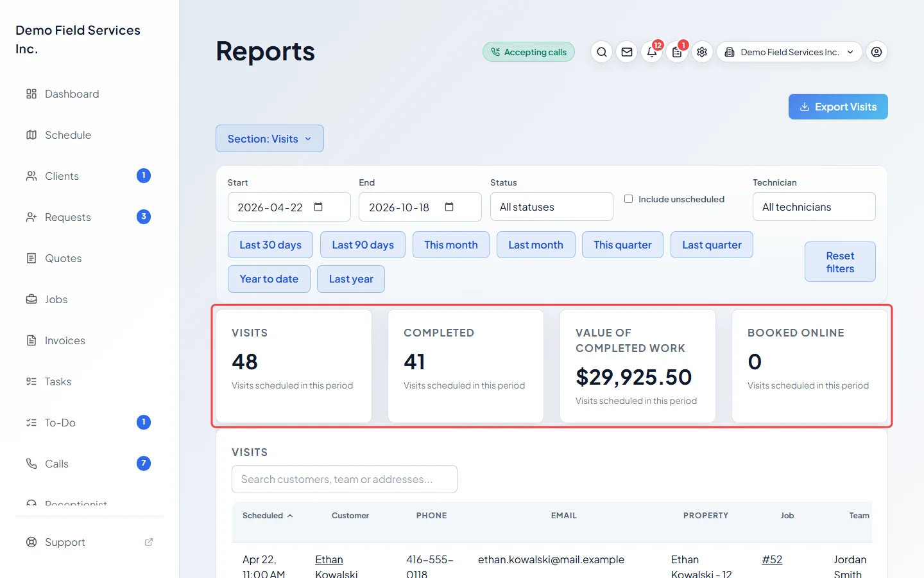Click the End date calendar icon
924x578 pixels.
[x=449, y=207]
